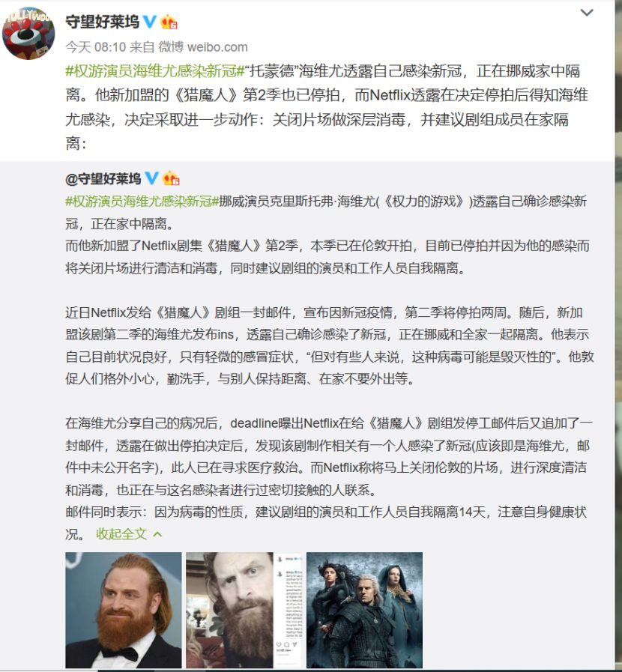View the selfie with Instagram post thumbnail
The height and width of the screenshot is (672, 622).
(x=244, y=610)
